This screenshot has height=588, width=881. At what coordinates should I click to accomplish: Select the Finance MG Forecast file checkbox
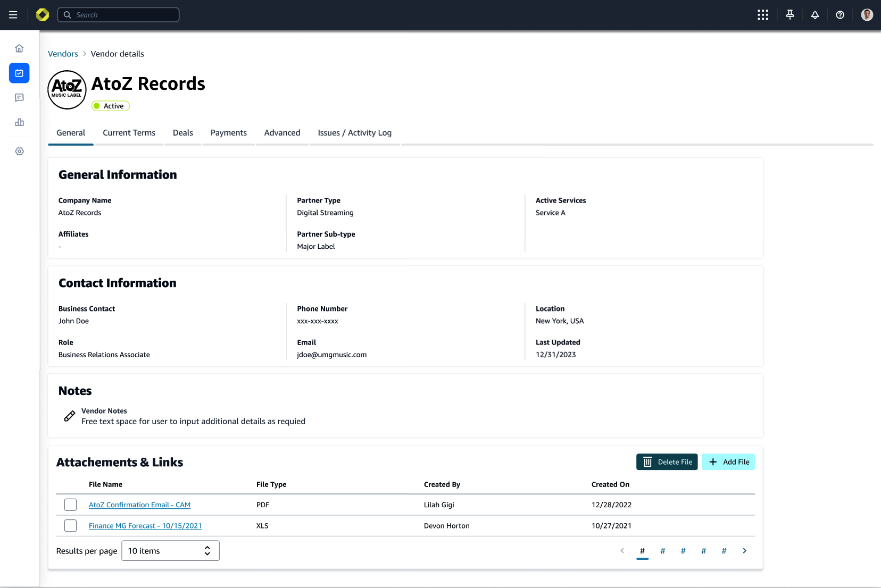(70, 525)
